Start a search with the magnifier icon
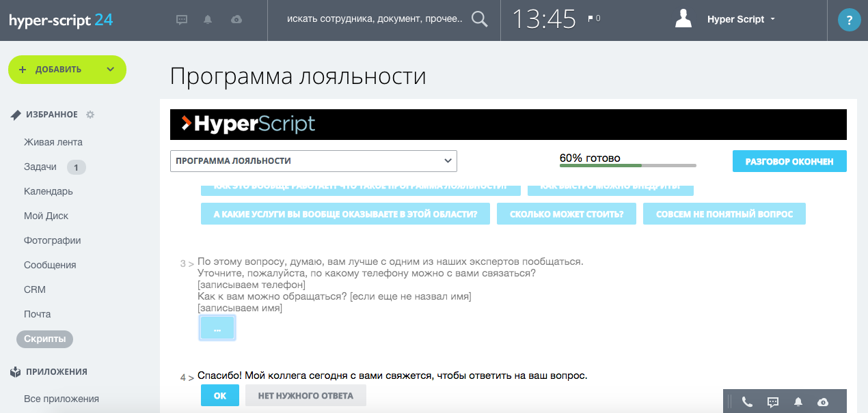The height and width of the screenshot is (413, 868). (x=478, y=19)
